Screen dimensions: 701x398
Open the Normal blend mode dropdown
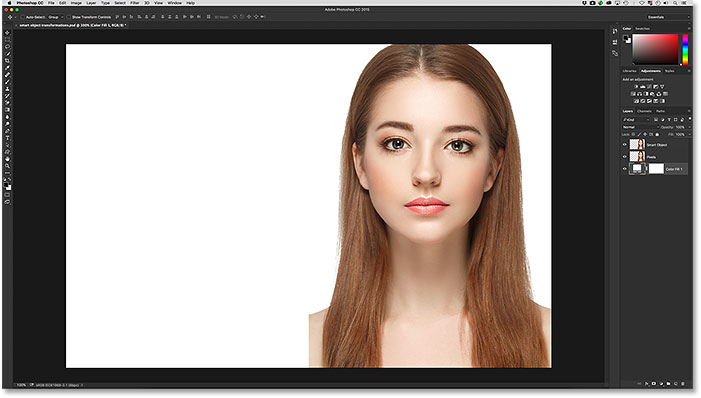pos(640,127)
